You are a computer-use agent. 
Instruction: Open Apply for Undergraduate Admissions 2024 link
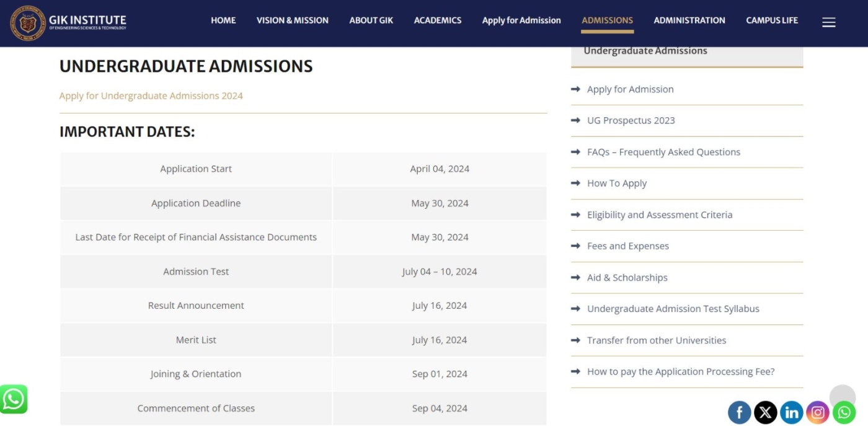[151, 95]
